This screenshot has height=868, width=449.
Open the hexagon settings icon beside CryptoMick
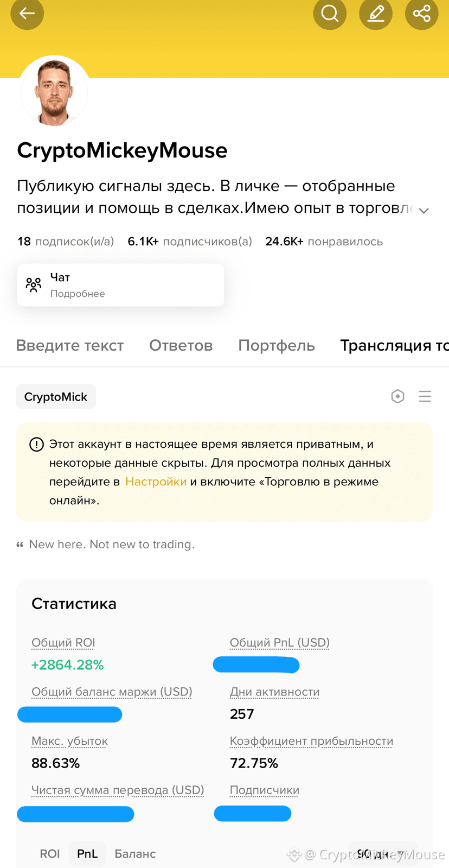click(x=397, y=396)
